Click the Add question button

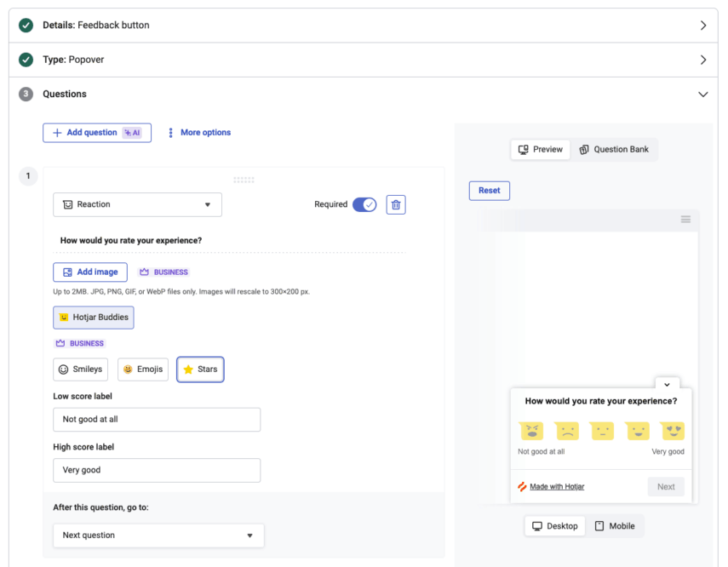97,133
